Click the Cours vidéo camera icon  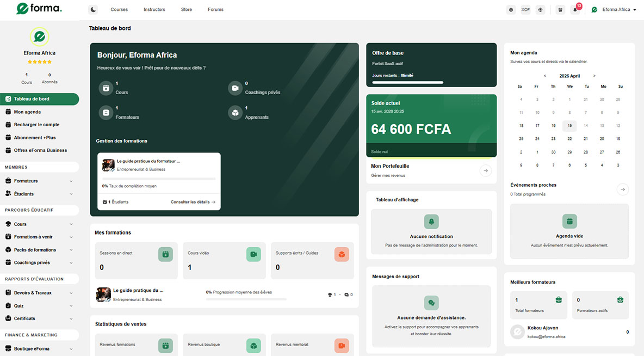(x=253, y=254)
